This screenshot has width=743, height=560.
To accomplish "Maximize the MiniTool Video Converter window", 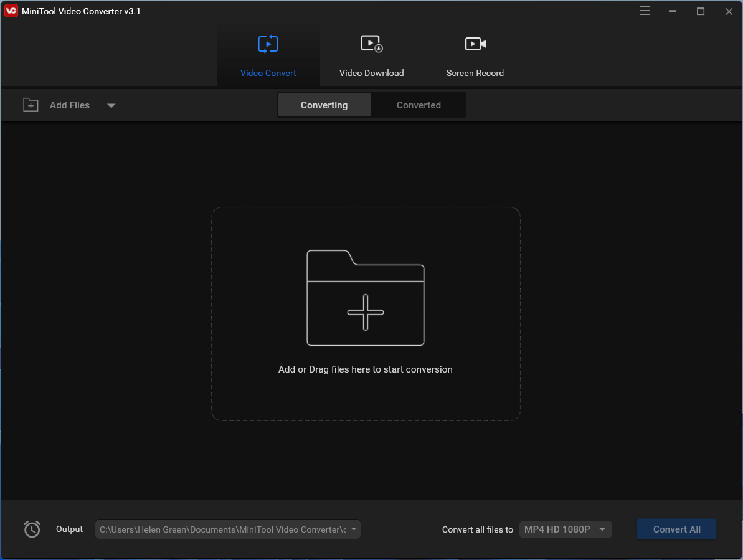I will pyautogui.click(x=701, y=11).
